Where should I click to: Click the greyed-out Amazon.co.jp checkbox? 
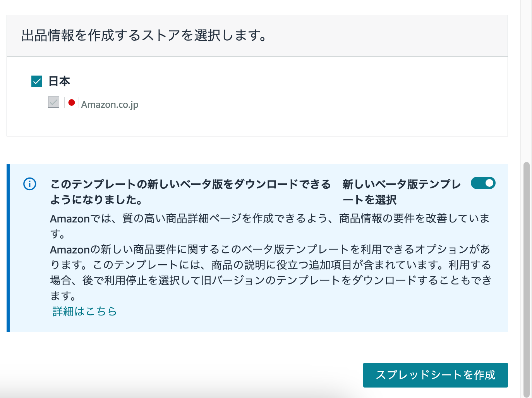point(53,102)
